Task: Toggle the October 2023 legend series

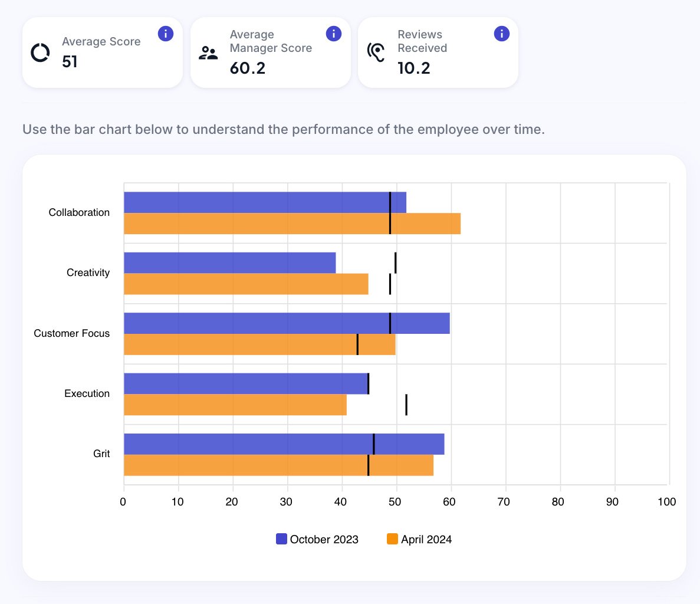Action: 324,539
